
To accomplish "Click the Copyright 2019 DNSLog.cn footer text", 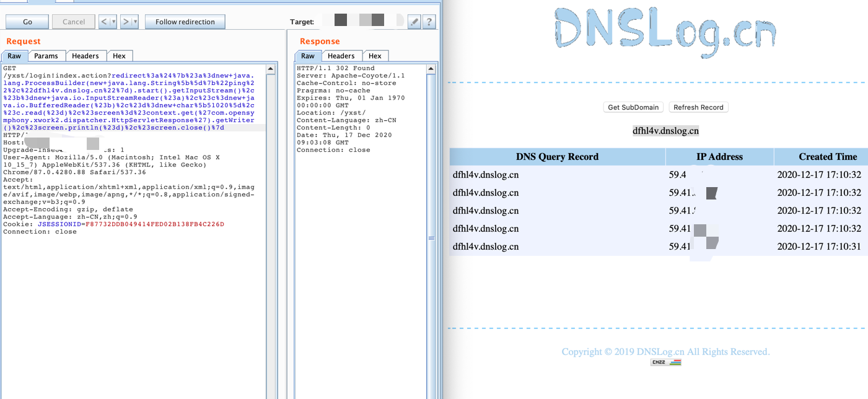I will click(665, 352).
